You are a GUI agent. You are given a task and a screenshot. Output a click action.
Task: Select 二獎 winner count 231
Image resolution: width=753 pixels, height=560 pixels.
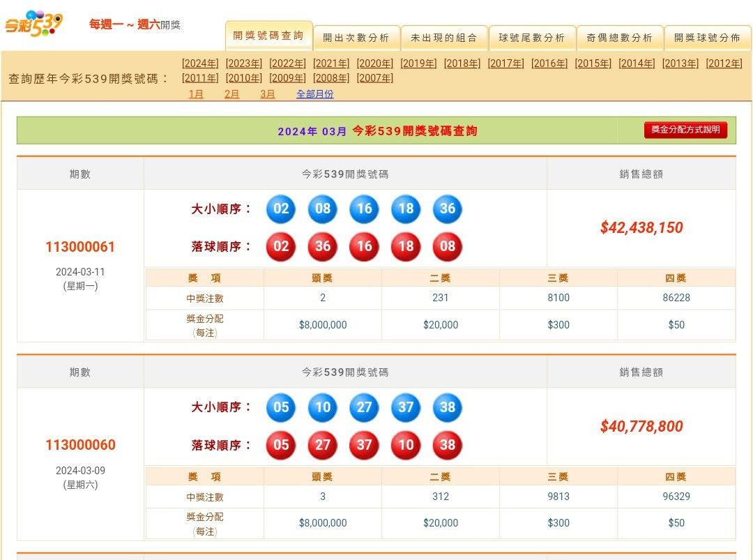coord(441,298)
